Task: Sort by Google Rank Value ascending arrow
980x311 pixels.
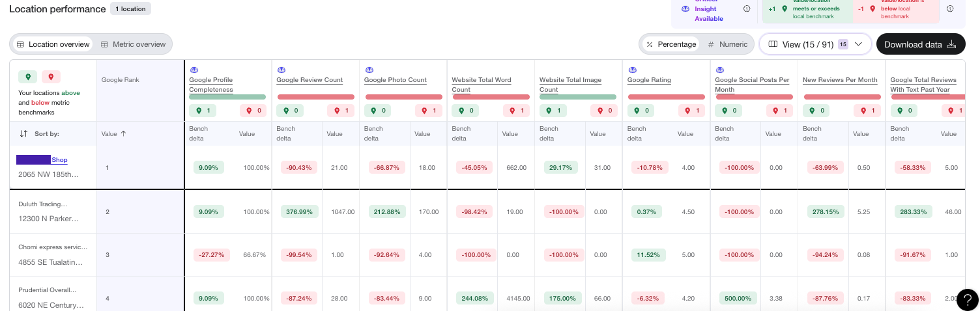Action: [x=123, y=133]
